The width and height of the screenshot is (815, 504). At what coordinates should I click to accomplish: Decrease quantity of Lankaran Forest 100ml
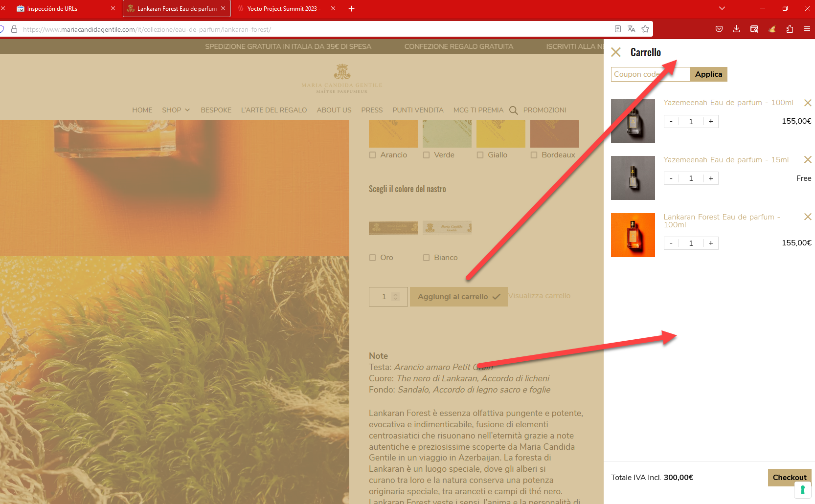[x=671, y=243]
